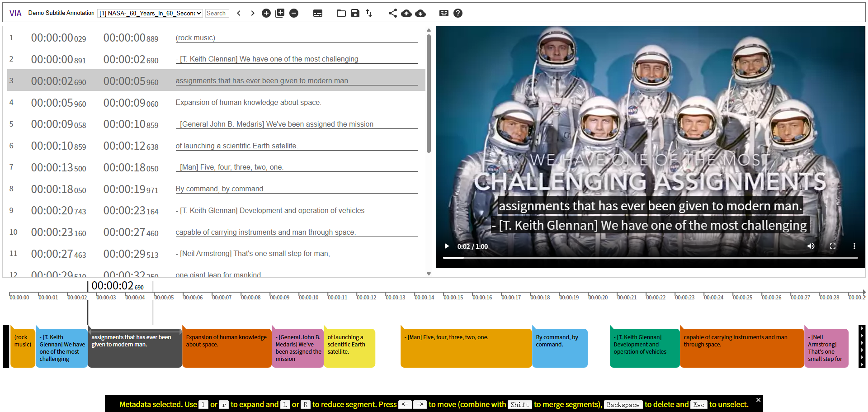The height and width of the screenshot is (412, 868).
Task: Select pink 'General John B. Medaris' timeline segment
Action: coord(298,347)
